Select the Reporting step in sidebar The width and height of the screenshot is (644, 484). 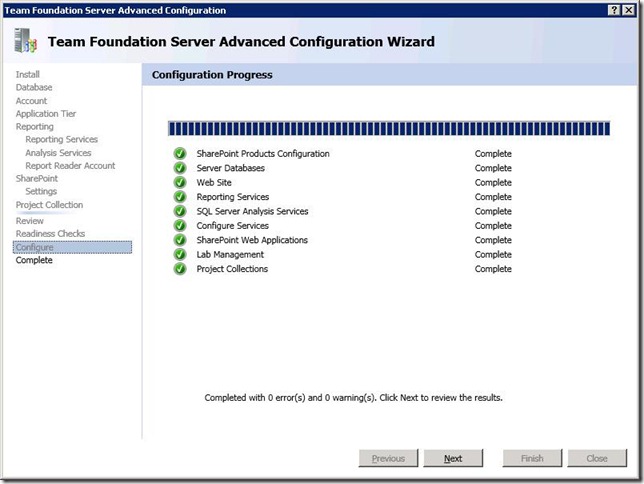pos(34,127)
